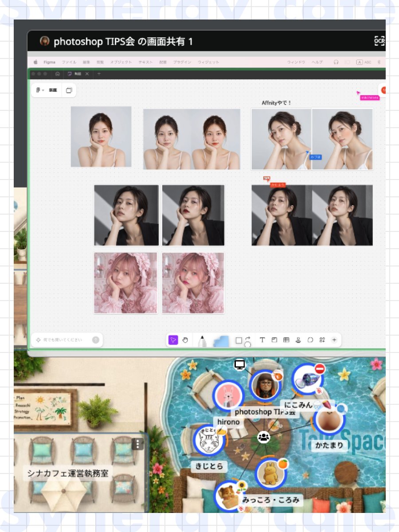Viewport: 399px width, 532px height.
Task: Open the ウィンドウ menu
Action: [296, 63]
